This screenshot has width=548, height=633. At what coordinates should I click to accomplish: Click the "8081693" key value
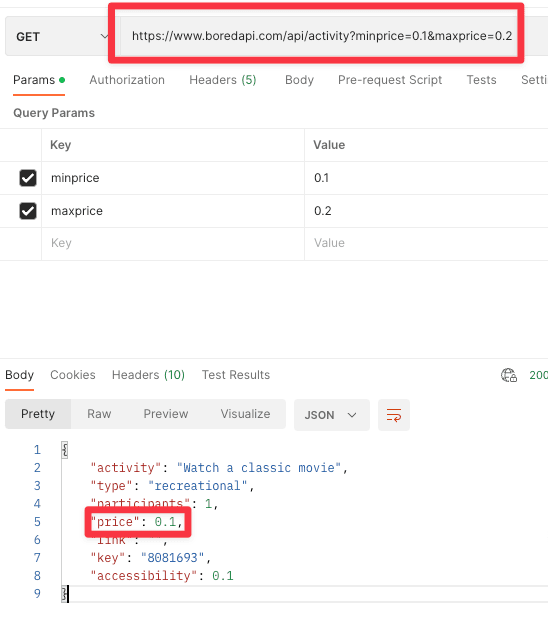coord(173,558)
